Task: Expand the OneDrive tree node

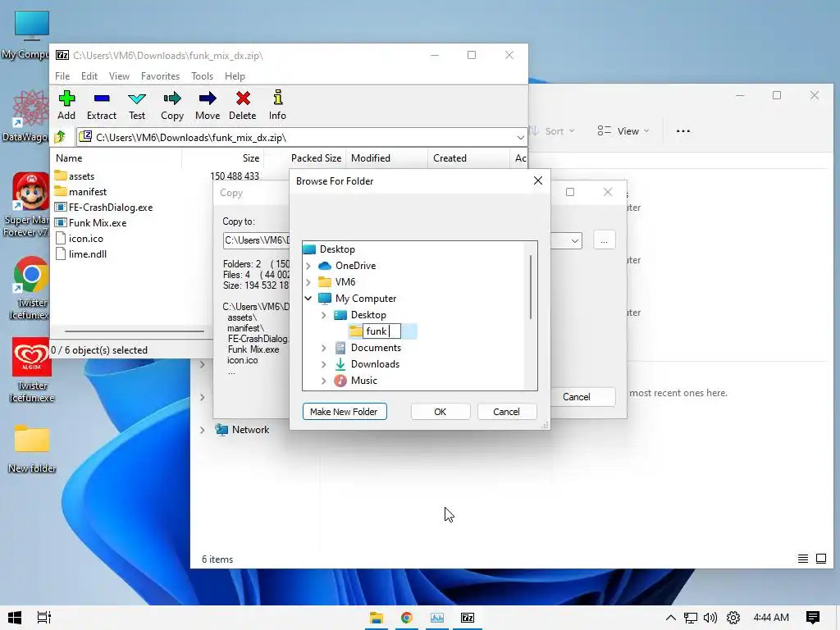Action: (308, 266)
